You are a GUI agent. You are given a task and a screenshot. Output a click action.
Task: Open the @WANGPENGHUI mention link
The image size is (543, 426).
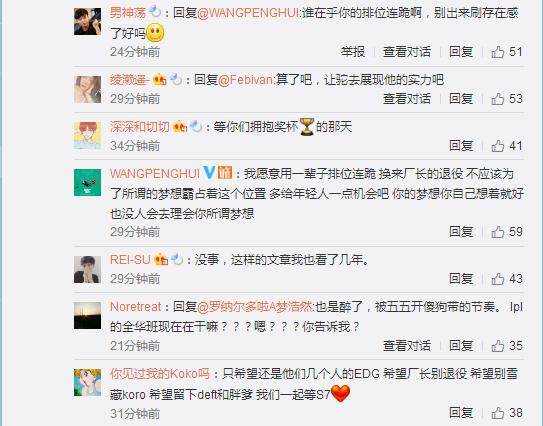[x=248, y=13]
